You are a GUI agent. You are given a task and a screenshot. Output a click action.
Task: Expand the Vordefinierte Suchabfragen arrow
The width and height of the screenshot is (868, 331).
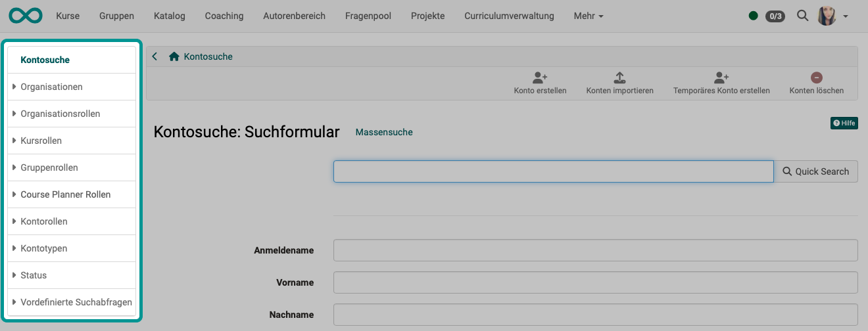[x=14, y=302]
